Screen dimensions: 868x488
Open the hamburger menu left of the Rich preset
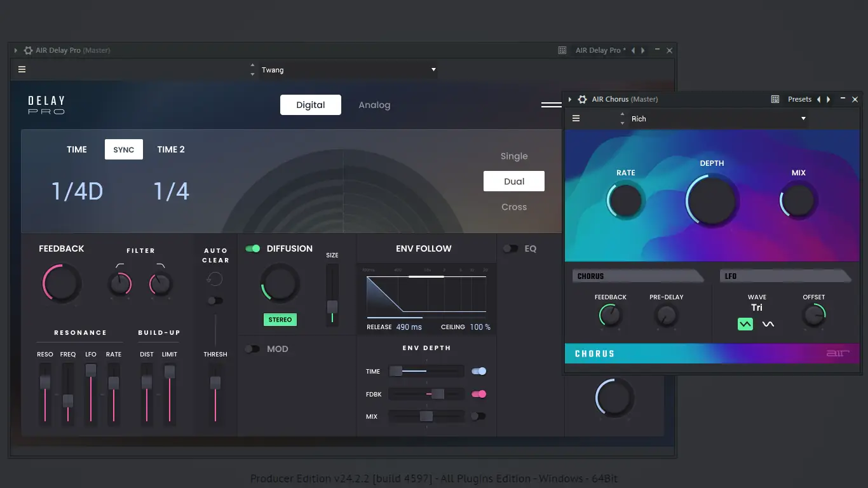[x=576, y=119]
